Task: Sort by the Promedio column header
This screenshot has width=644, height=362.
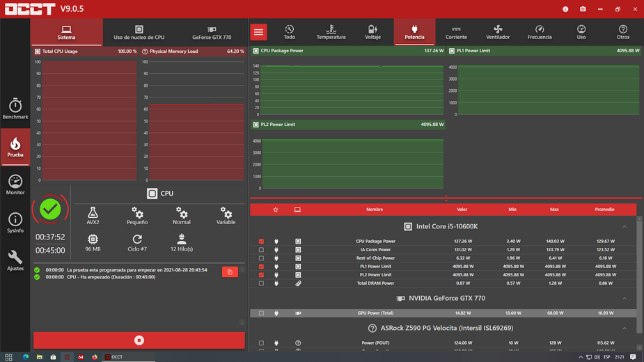Action: point(604,210)
